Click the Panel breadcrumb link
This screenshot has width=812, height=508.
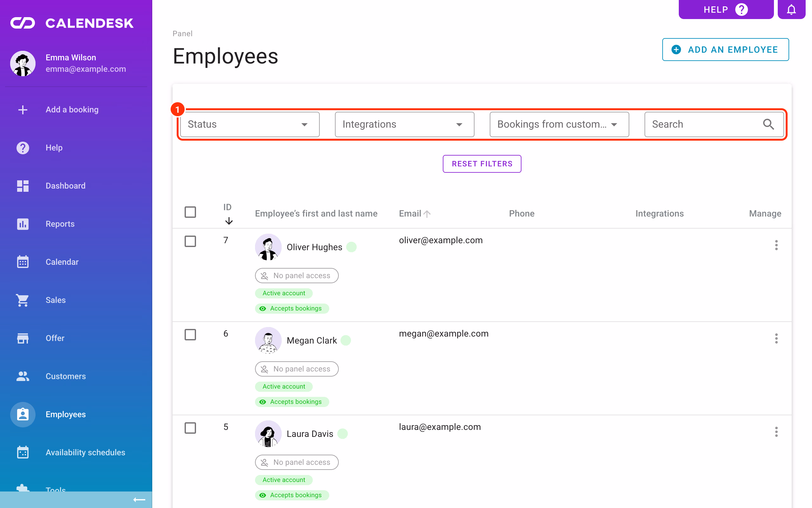182,34
